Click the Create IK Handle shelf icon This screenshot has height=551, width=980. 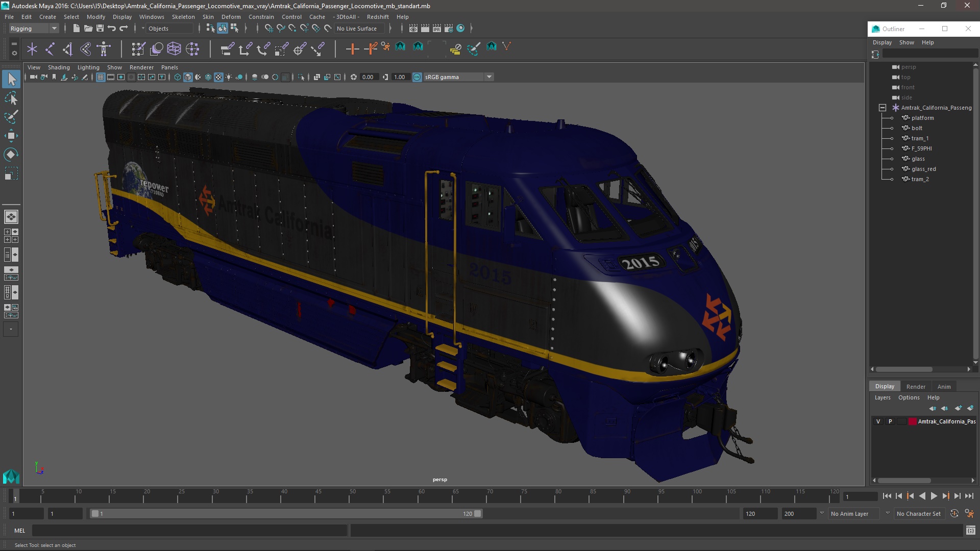pyautogui.click(x=68, y=49)
